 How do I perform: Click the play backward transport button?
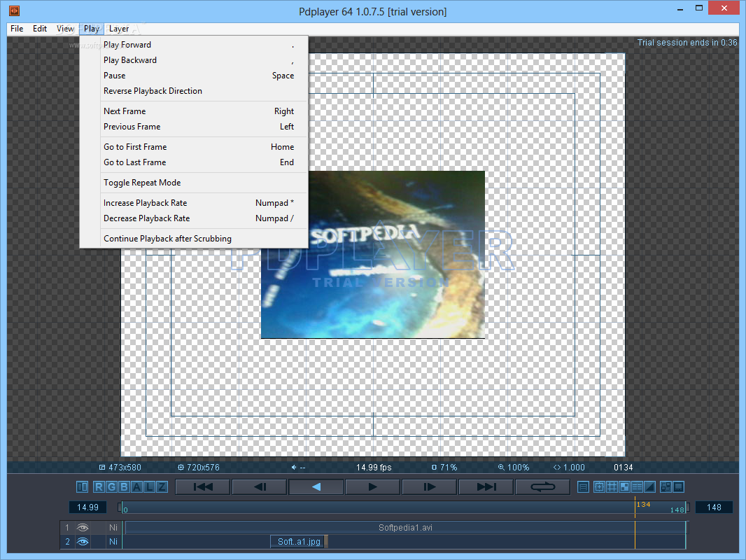(x=316, y=486)
